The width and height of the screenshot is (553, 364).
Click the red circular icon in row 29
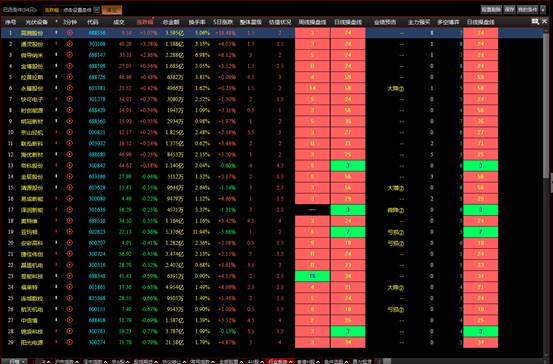pos(69,342)
